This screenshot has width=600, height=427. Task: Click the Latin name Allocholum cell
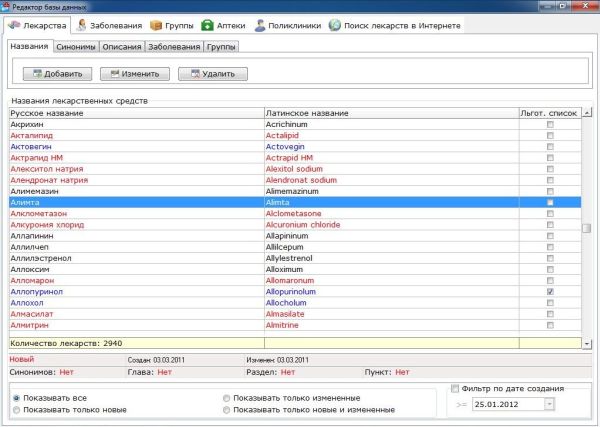pos(391,303)
